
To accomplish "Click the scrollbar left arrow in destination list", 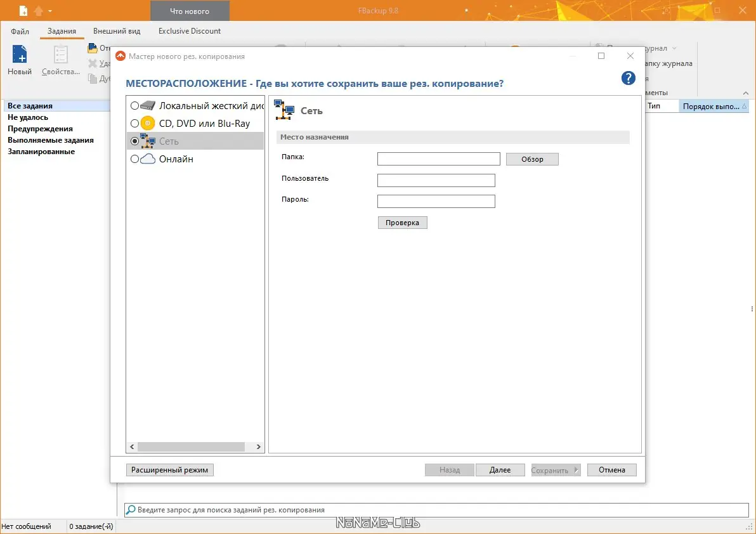I will coord(132,446).
